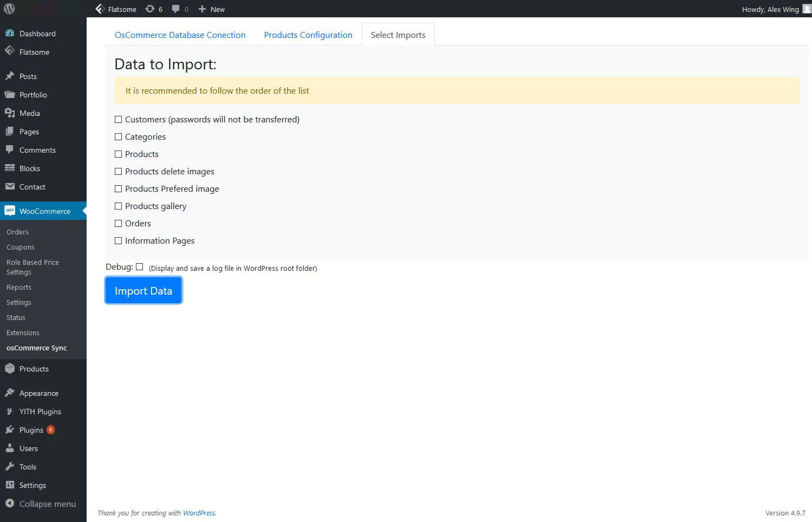Click the Blocks grid icon

click(10, 168)
